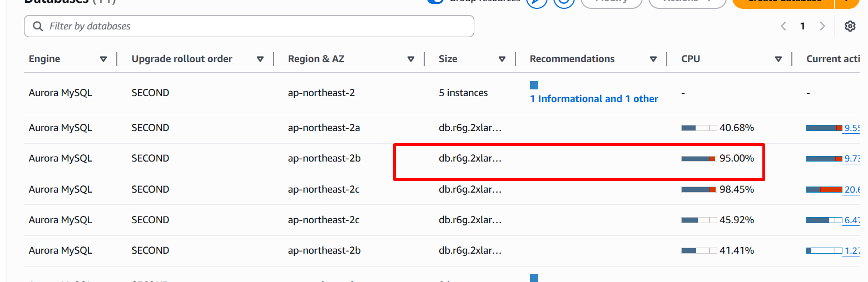Click the '40.68%' CPU value

[x=737, y=128]
